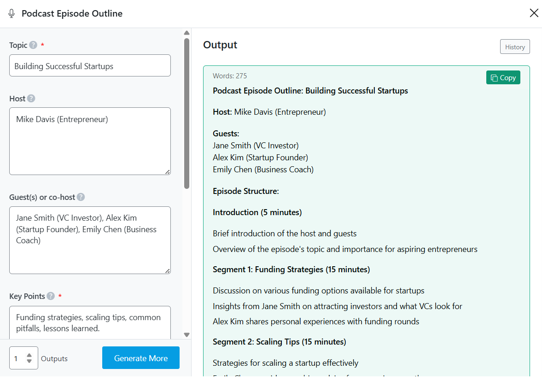Focus the Topic input field
Viewport: 542px width, 392px height.
pos(90,66)
